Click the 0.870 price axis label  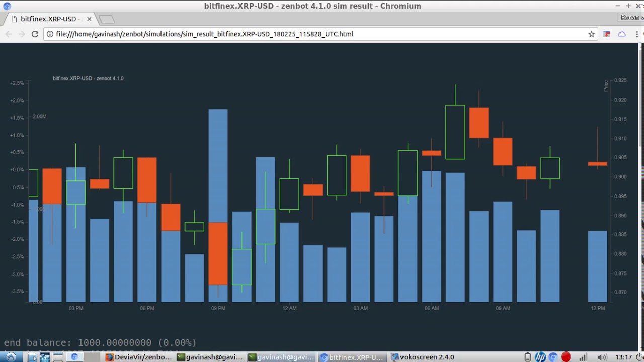(x=620, y=292)
